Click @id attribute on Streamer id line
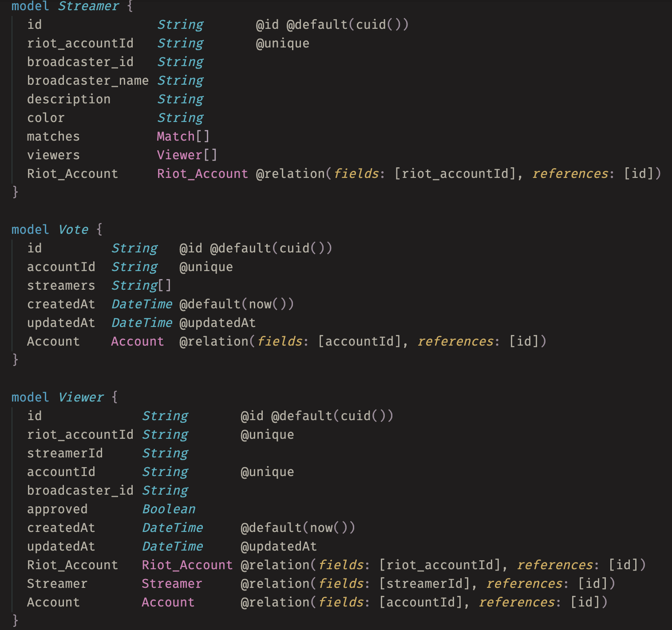The image size is (672, 630). (x=268, y=25)
